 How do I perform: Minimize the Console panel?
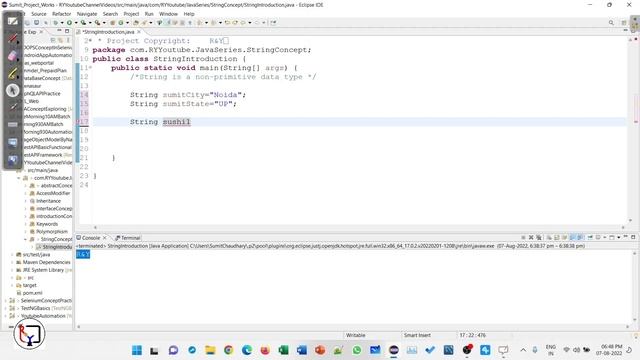click(x=625, y=237)
